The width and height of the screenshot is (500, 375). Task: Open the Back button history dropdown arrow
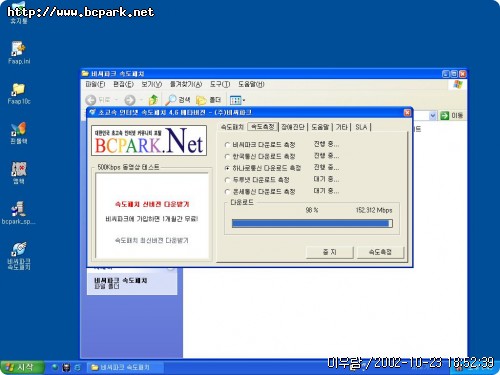[x=116, y=100]
